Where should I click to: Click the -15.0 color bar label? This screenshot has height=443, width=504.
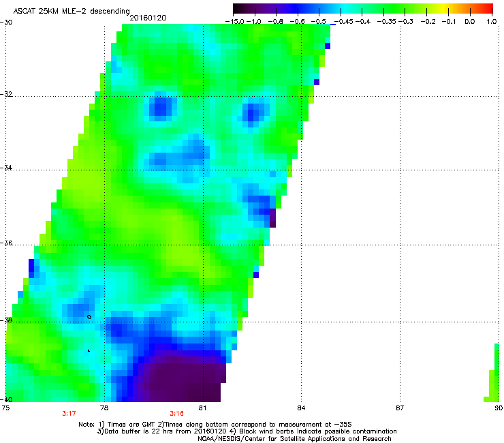235,22
